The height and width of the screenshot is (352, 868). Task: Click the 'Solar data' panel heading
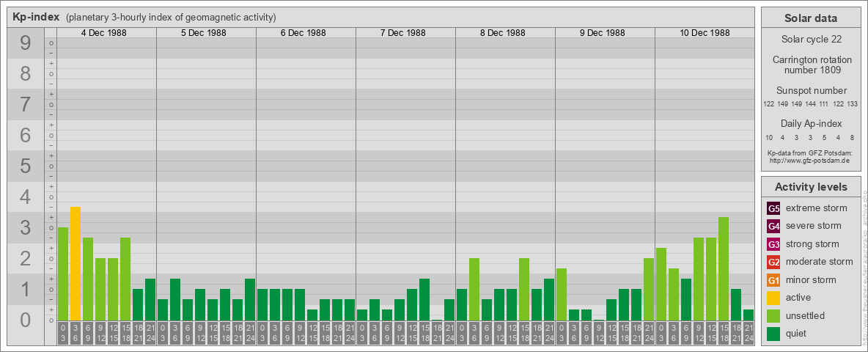811,18
